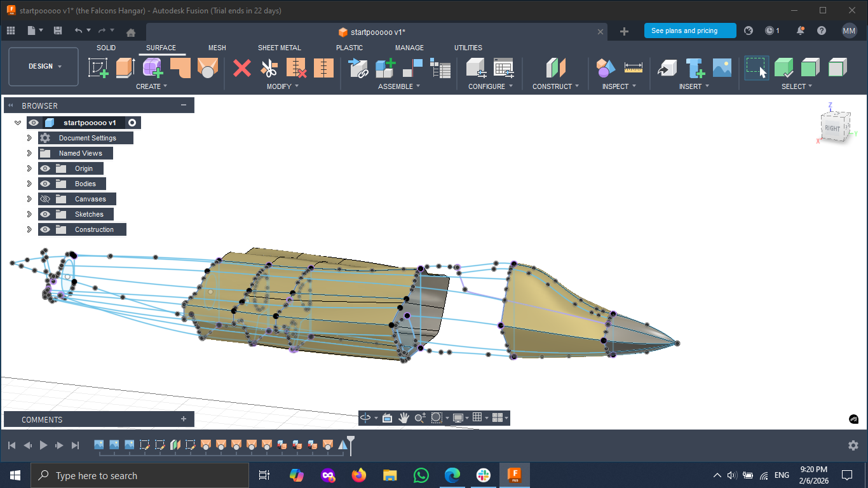Switch to the SHEET METAL tab
The height and width of the screenshot is (488, 868).
(280, 48)
